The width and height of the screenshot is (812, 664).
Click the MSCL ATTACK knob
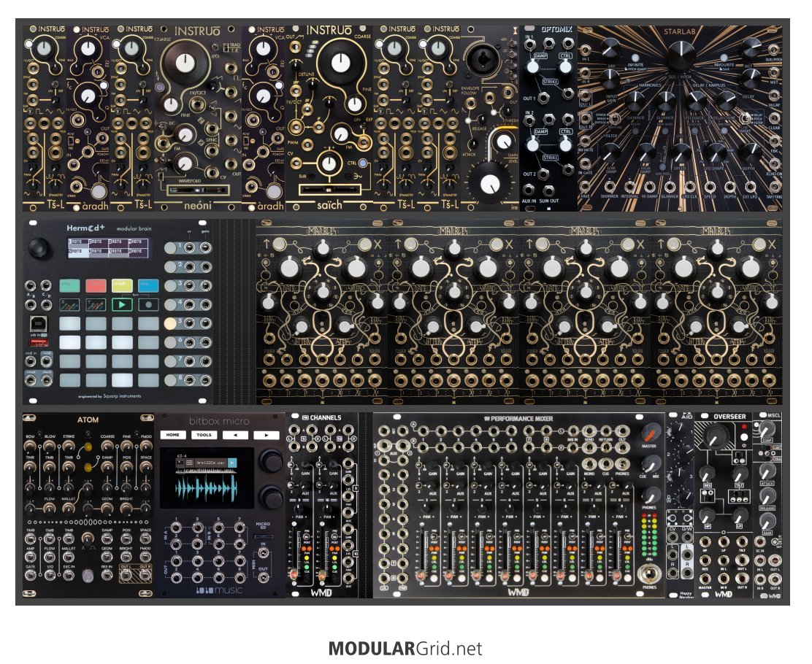pyautogui.click(x=766, y=471)
